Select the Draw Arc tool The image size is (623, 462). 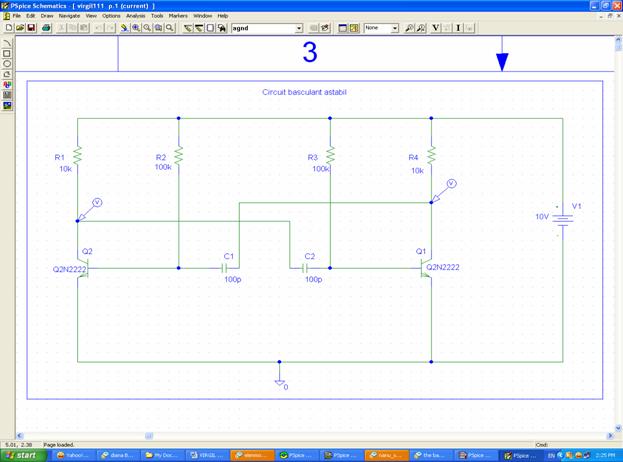[x=8, y=44]
